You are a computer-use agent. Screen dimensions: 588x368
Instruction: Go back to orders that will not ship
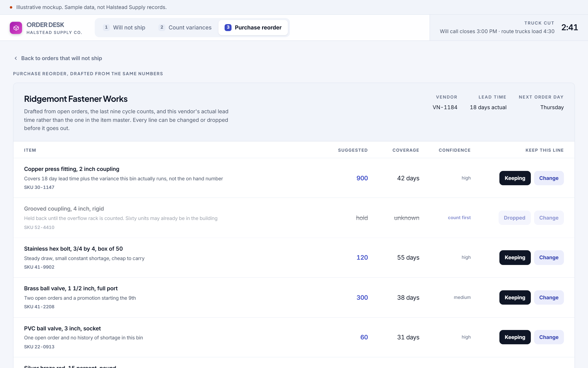tap(58, 58)
